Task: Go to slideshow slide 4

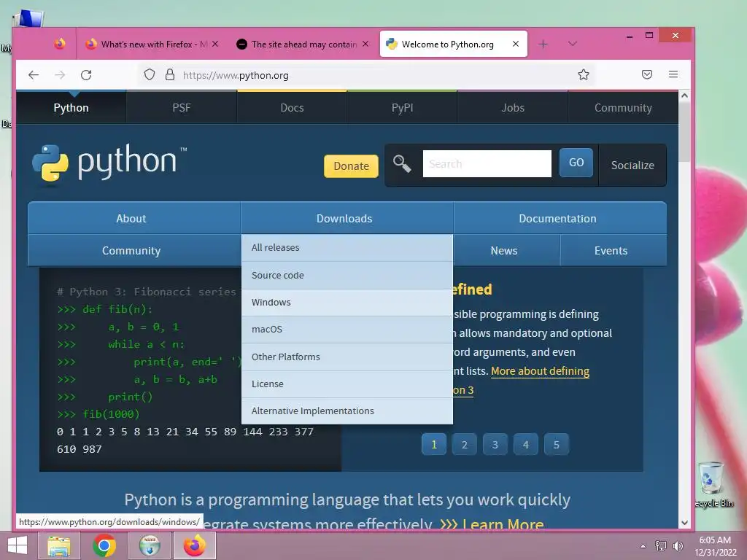Action: [x=525, y=444]
